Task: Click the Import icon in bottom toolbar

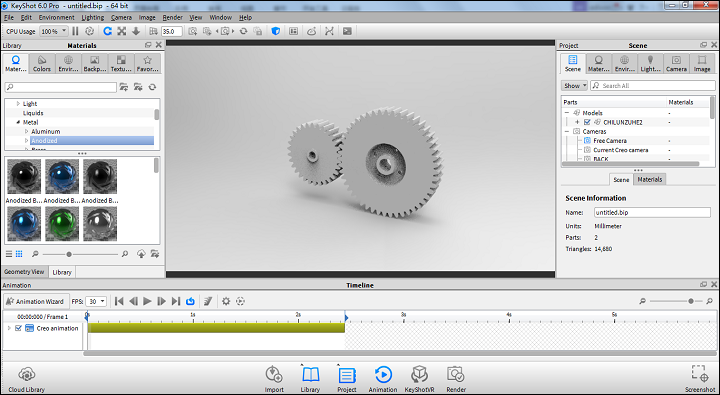Action: coord(274,379)
